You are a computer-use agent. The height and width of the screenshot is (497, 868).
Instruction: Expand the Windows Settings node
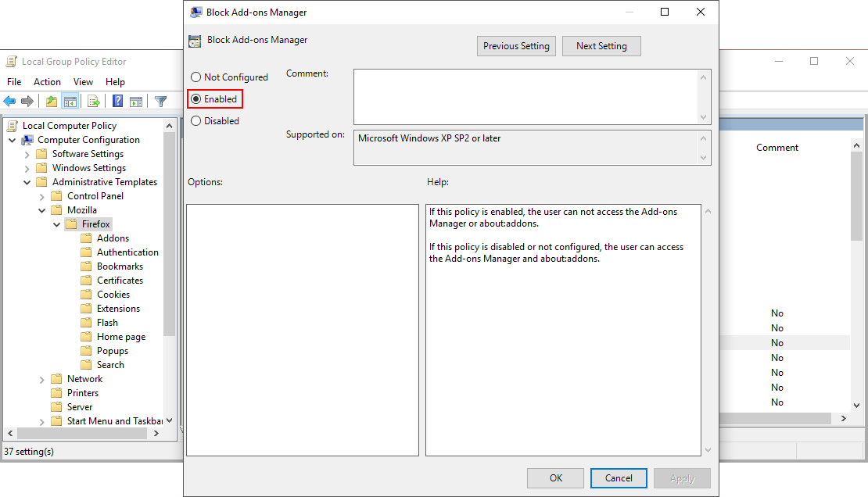tap(27, 168)
